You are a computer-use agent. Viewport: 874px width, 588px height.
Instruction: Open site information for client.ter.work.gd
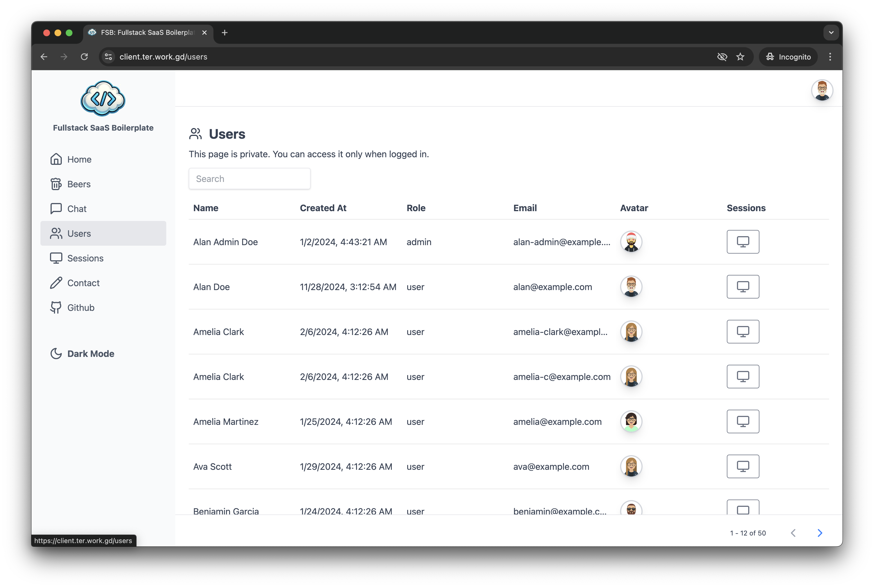108,57
